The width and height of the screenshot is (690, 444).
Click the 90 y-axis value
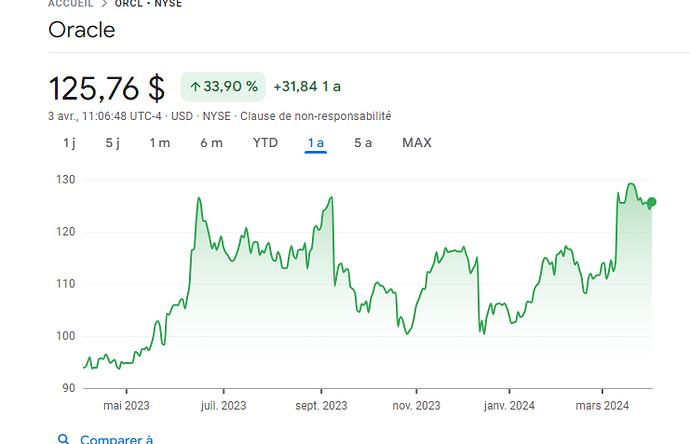[68, 388]
